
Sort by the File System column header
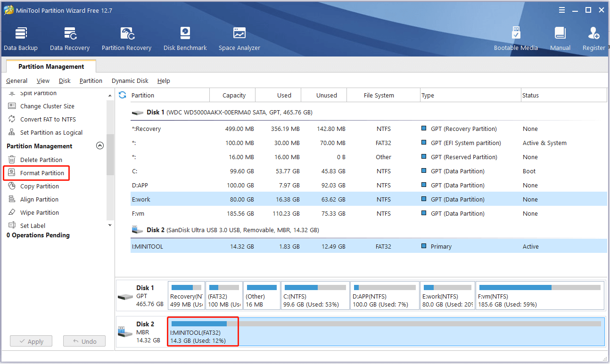(x=383, y=95)
